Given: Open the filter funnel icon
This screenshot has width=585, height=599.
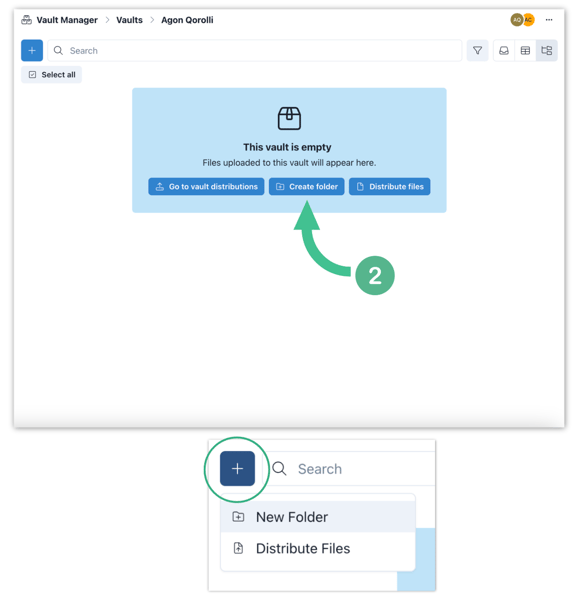Looking at the screenshot, I should [x=477, y=50].
